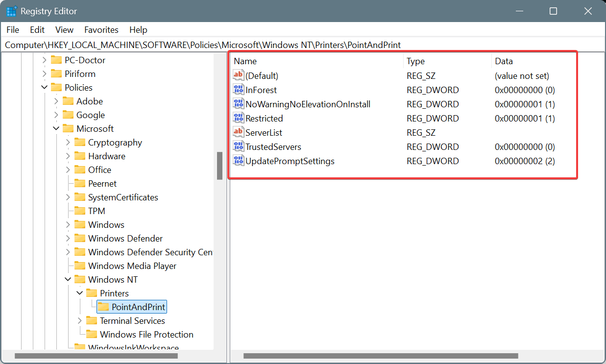Screen dimensions: 606x364
Task: Click the UpdatePromptSettings DWORD value icon
Action: point(239,161)
